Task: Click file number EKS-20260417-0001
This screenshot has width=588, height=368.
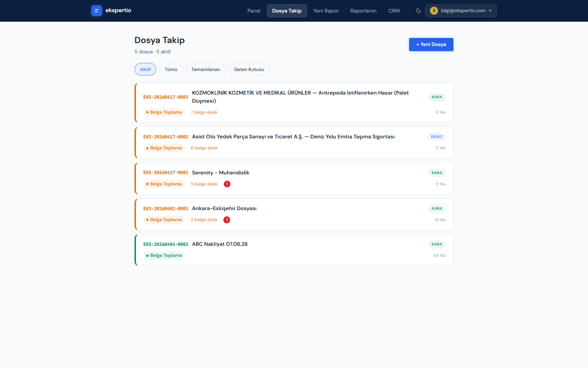Action: (166, 173)
